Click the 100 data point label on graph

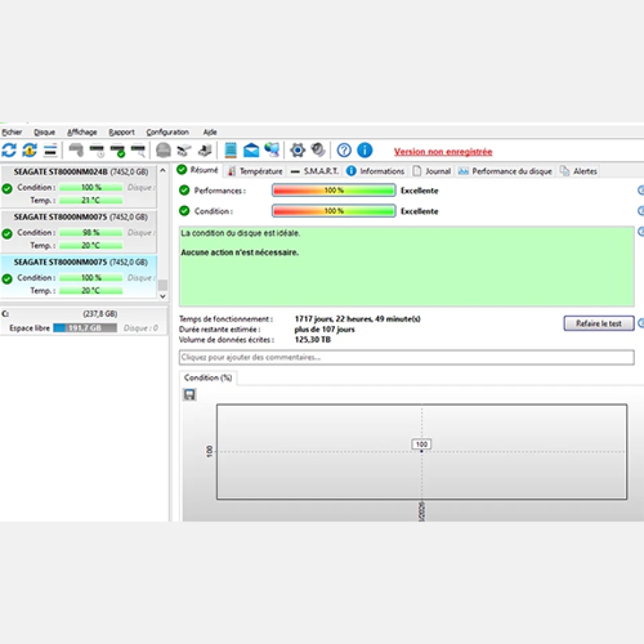421,444
